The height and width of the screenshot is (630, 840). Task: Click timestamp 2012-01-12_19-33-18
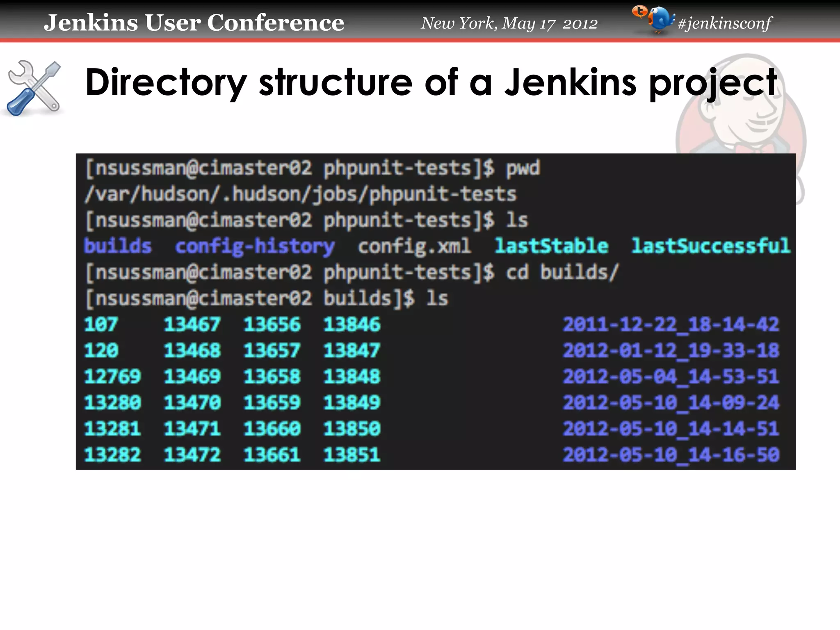671,351
